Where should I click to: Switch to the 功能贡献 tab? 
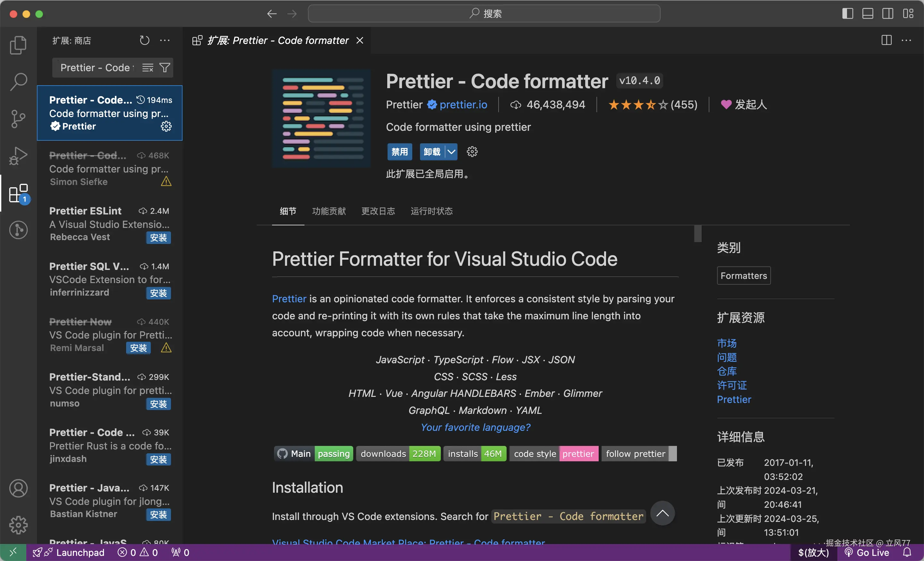pyautogui.click(x=329, y=211)
